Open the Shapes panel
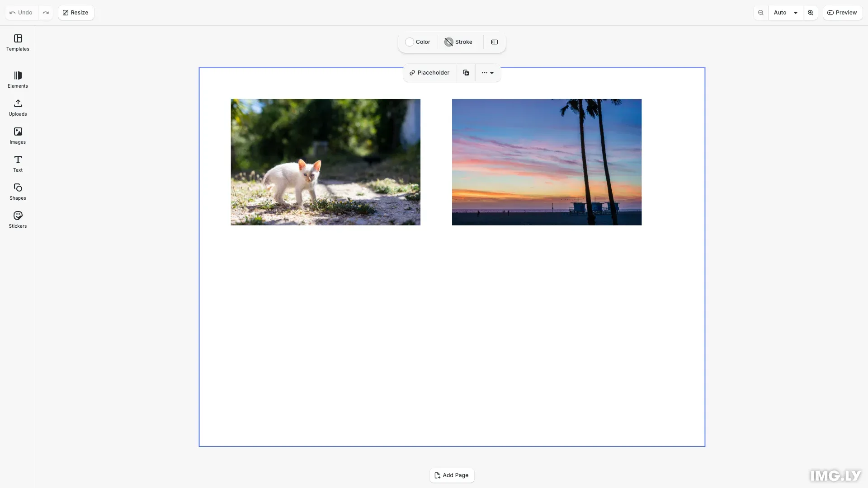Viewport: 868px width, 488px height. tap(17, 191)
